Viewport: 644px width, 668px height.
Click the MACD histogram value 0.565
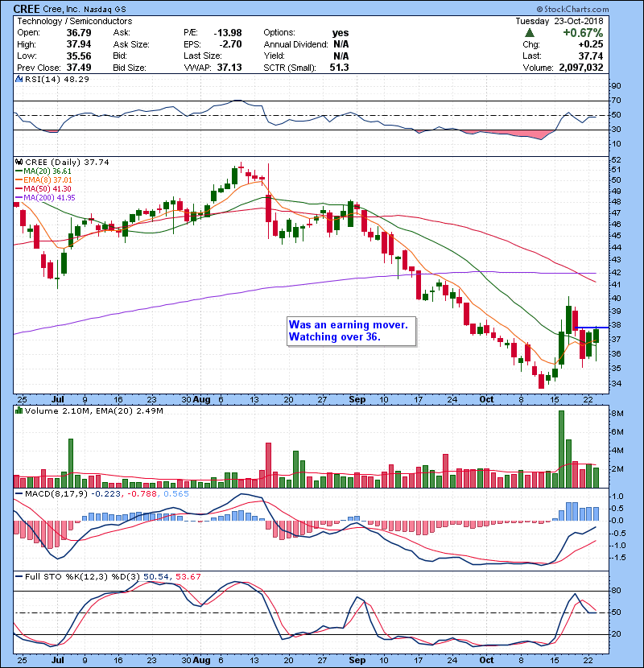(x=176, y=494)
